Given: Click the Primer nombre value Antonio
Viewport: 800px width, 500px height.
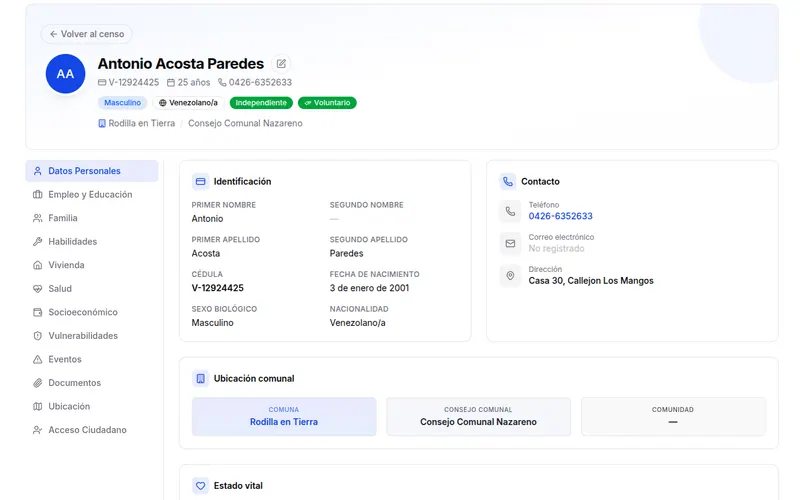Looking at the screenshot, I should pos(207,218).
